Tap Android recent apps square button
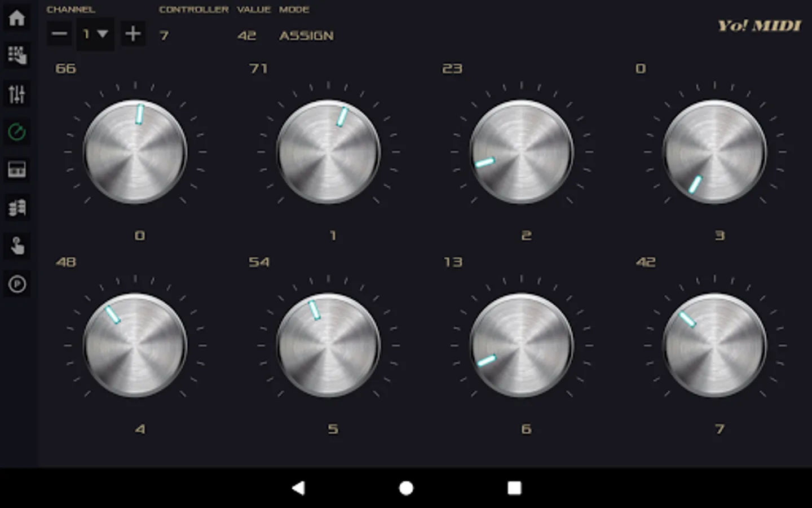The height and width of the screenshot is (508, 812). pos(514,488)
